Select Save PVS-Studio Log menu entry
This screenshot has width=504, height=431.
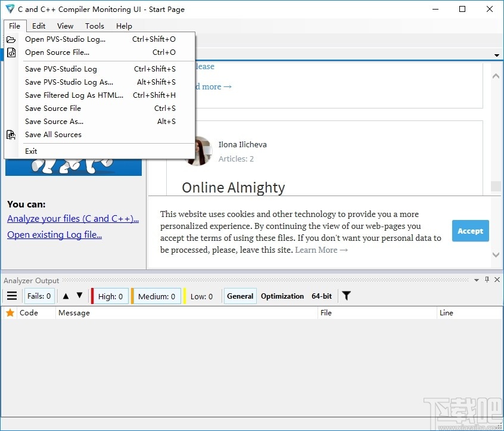coord(99,69)
